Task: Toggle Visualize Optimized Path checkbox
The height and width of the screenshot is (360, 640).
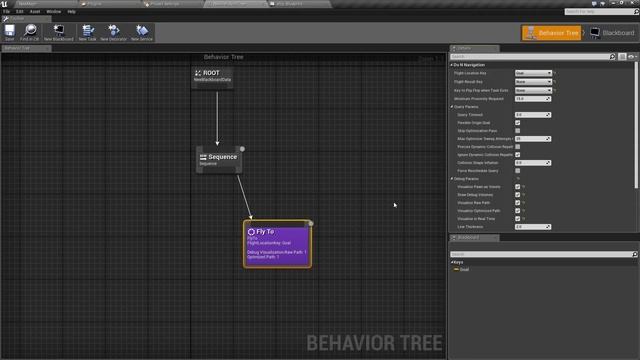Action: 518,211
